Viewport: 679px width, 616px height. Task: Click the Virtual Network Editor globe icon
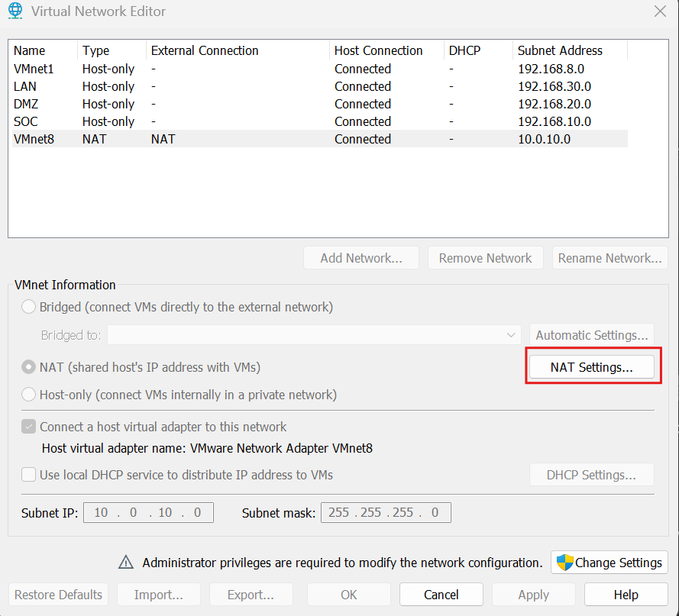coord(15,11)
